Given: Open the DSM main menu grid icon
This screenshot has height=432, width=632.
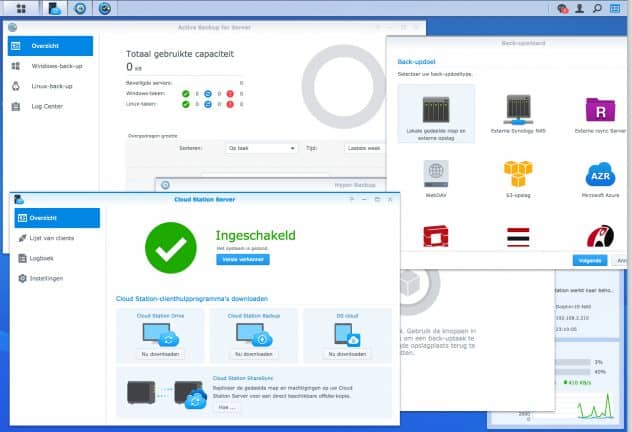Looking at the screenshot, I should click(x=21, y=8).
